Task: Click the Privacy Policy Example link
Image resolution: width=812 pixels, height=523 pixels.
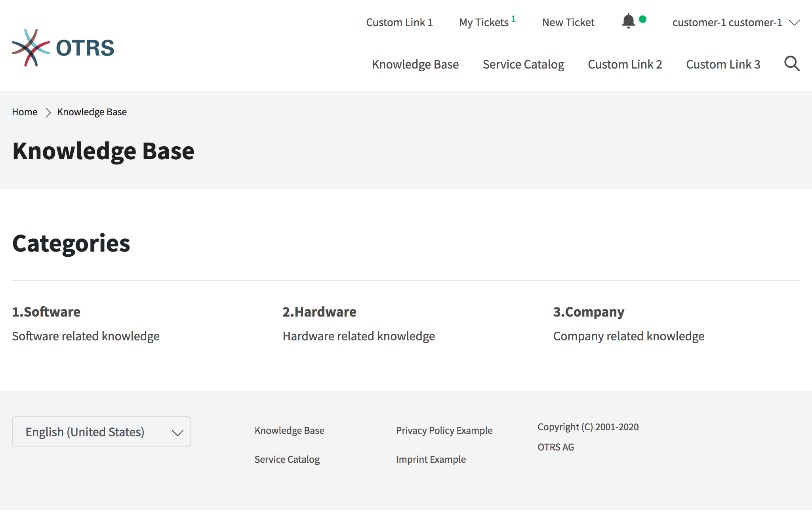Action: (x=444, y=431)
